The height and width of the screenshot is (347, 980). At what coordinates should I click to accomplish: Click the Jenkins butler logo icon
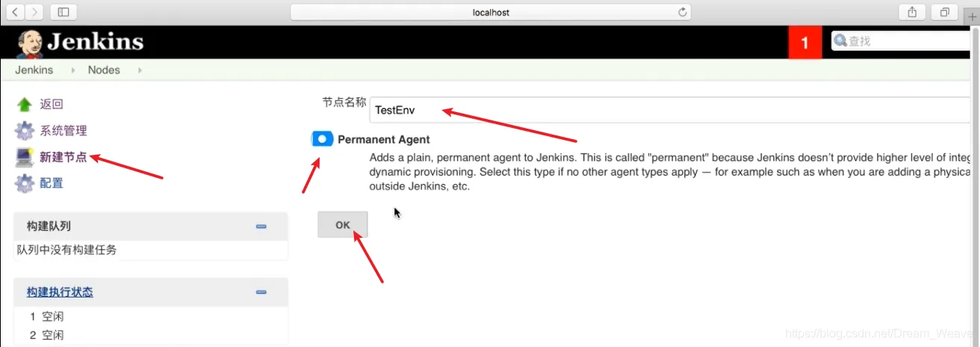click(31, 43)
